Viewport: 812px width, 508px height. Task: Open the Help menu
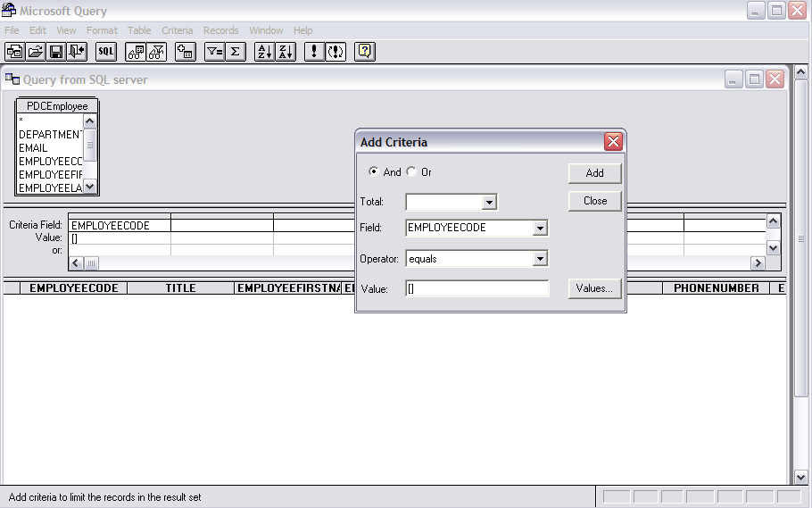303,30
